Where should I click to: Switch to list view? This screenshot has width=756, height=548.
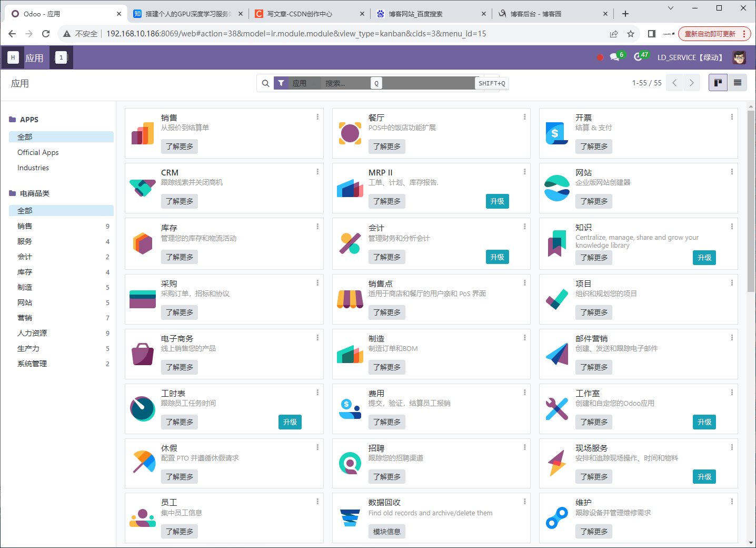(x=738, y=83)
